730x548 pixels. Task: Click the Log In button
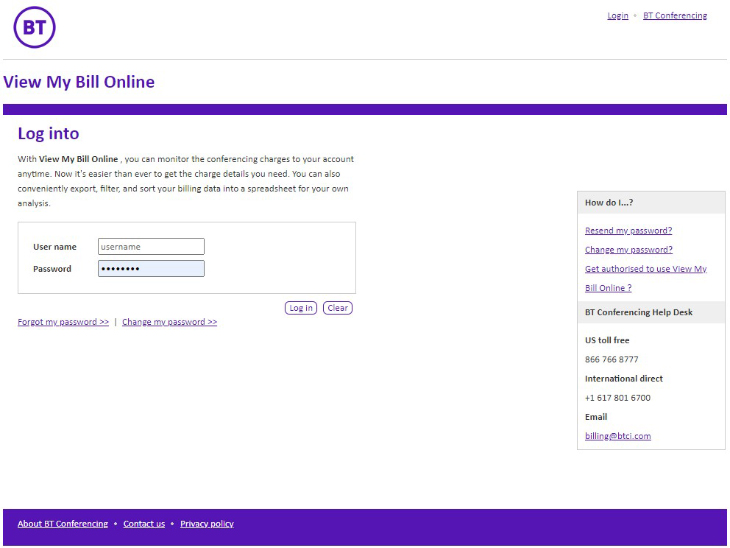(x=301, y=308)
